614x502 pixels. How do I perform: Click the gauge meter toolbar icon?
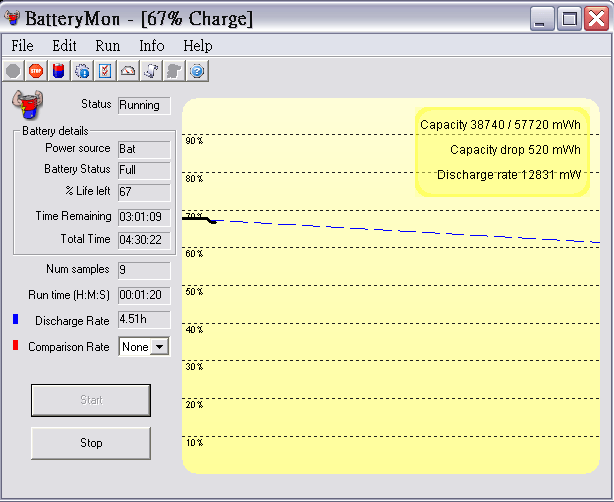click(x=128, y=71)
